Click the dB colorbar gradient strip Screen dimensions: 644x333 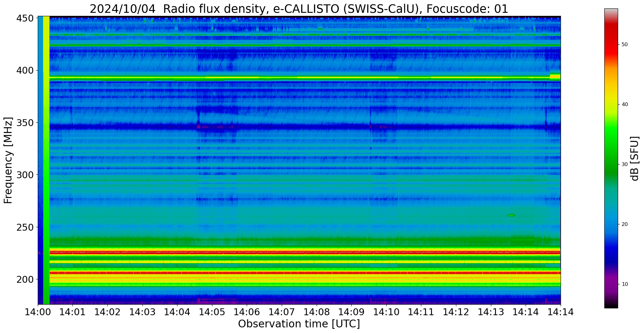pyautogui.click(x=611, y=158)
